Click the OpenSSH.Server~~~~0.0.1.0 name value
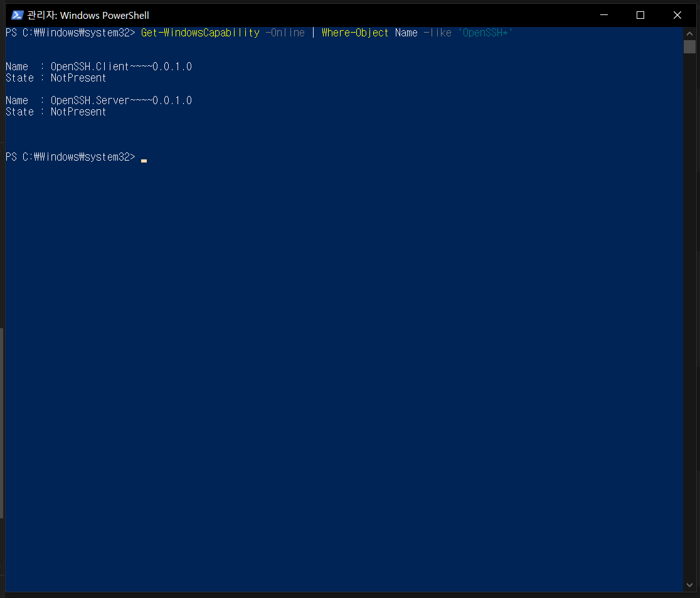The width and height of the screenshot is (700, 598). [x=122, y=100]
